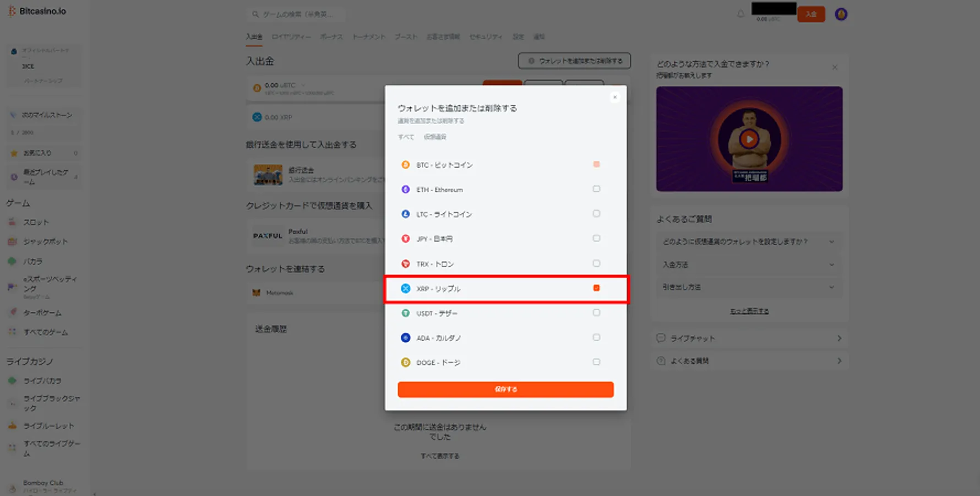Click the Ripple icon in the XRP row
The image size is (980, 496).
coord(406,288)
